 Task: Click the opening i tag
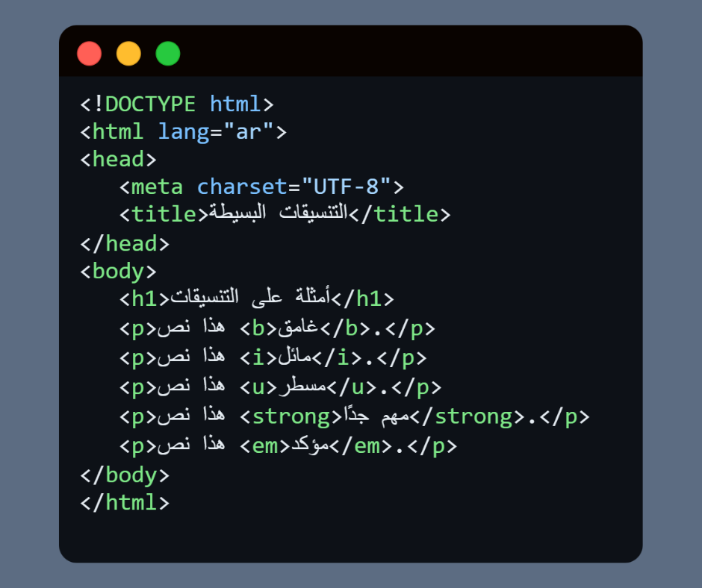pos(259,358)
